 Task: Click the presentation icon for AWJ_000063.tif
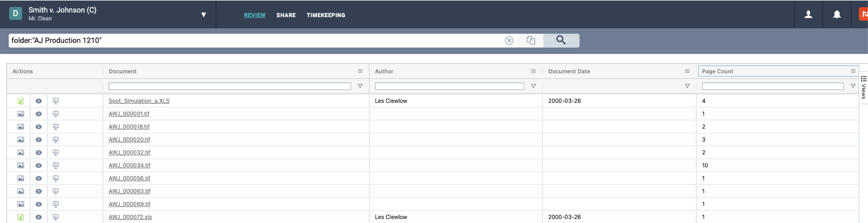pyautogui.click(x=56, y=191)
